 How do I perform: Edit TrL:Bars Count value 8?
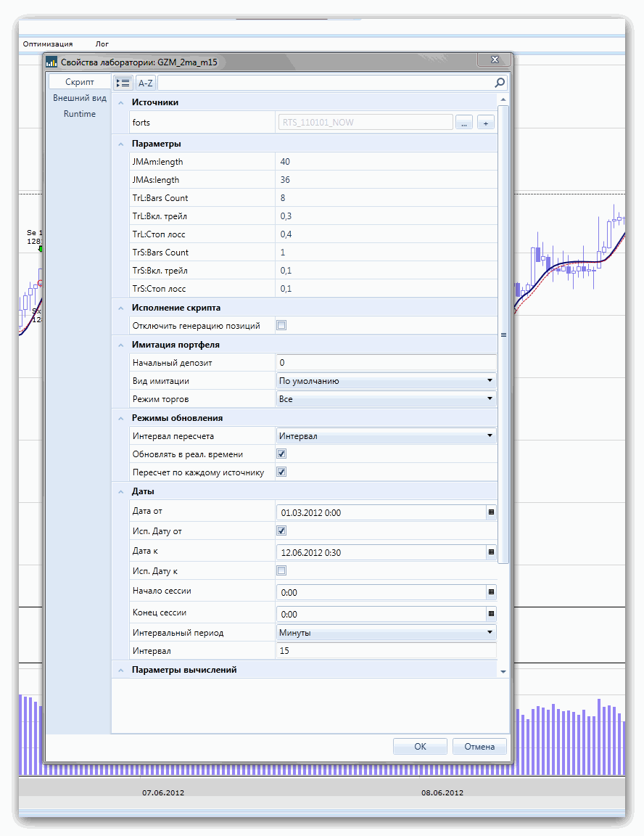click(387, 198)
